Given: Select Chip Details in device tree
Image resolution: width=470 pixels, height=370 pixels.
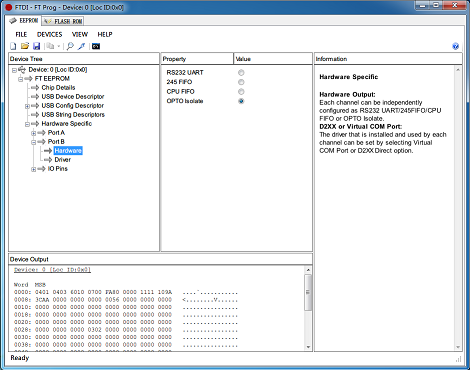Looking at the screenshot, I should click(x=58, y=88).
